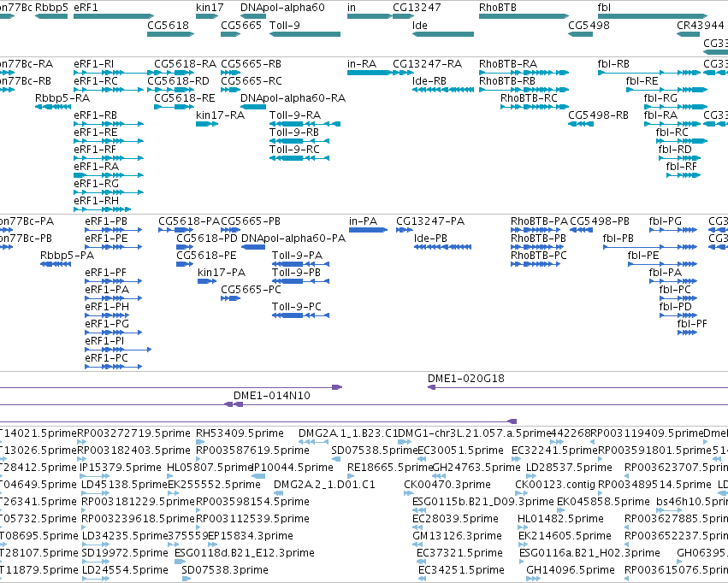Image resolution: width=728 pixels, height=583 pixels.
Task: Select the CG5498 gene label
Action: point(589,25)
